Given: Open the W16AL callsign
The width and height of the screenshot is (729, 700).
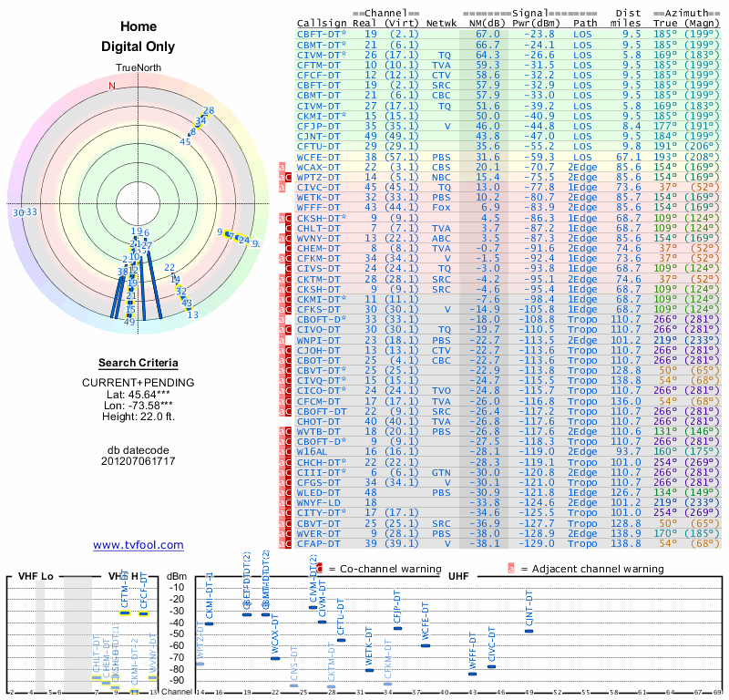Looking at the screenshot, I should tap(312, 452).
